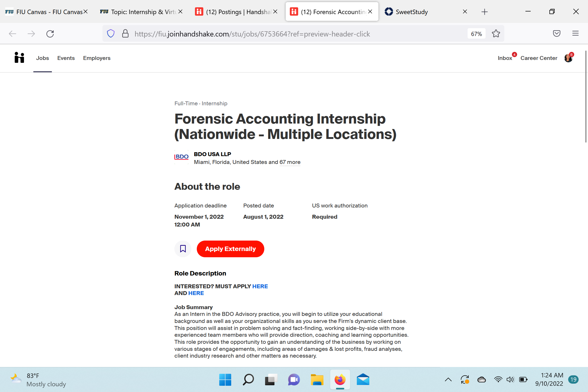
Task: Open the Firefox application menu
Action: 575,33
